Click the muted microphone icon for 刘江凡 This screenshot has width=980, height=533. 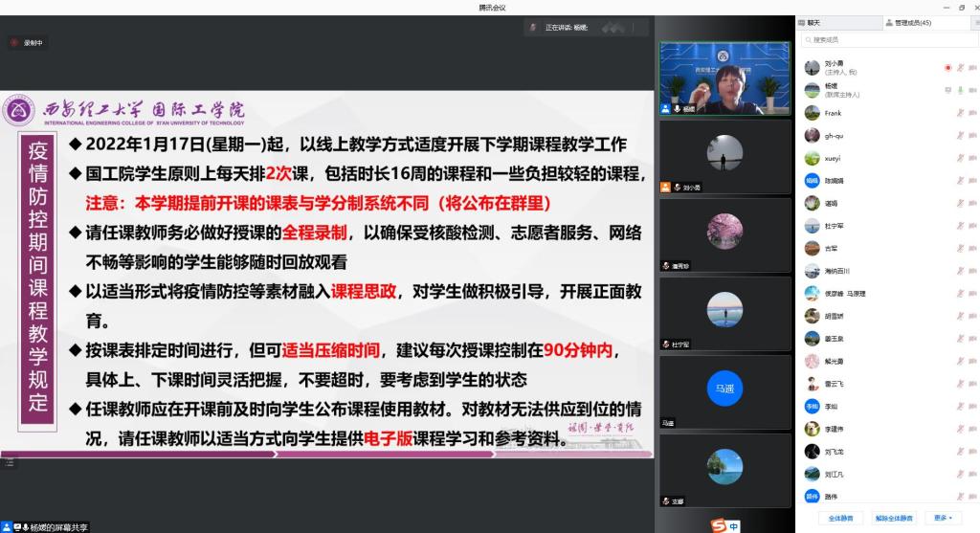960,474
